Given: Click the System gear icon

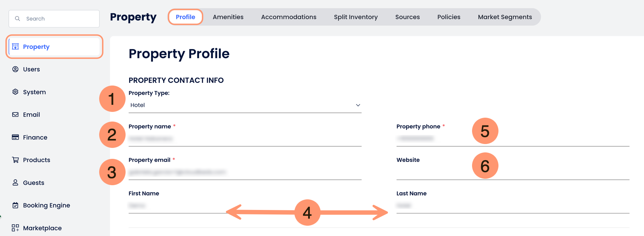Looking at the screenshot, I should point(15,92).
